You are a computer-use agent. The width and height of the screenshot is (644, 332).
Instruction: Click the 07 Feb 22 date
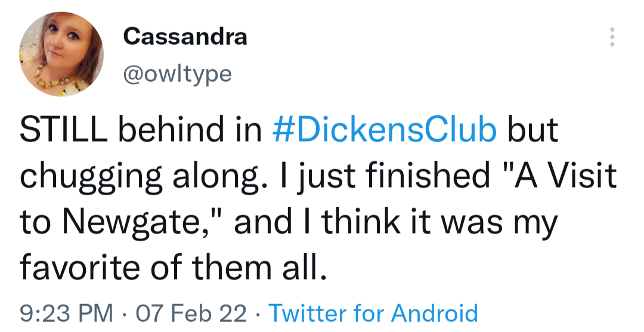coord(191,313)
